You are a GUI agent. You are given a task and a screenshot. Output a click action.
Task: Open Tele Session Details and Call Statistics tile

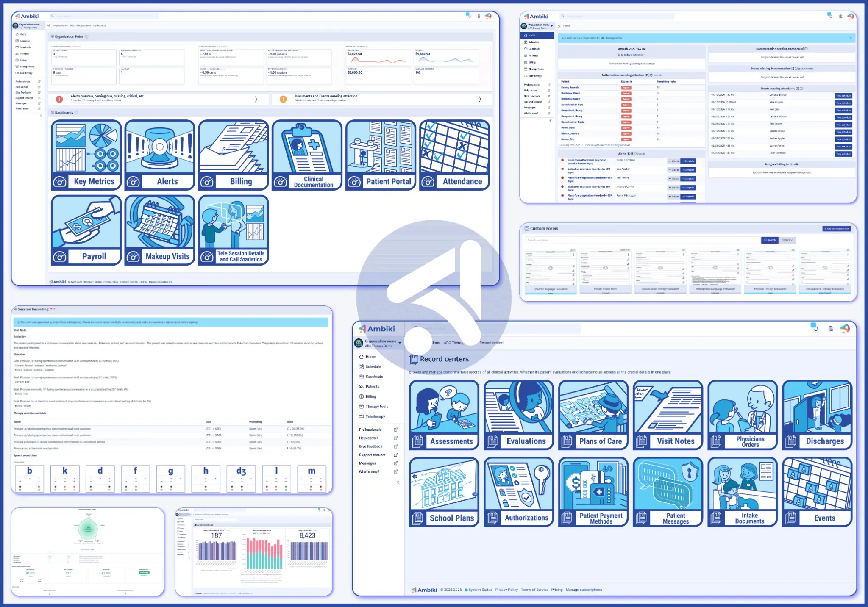click(x=234, y=230)
